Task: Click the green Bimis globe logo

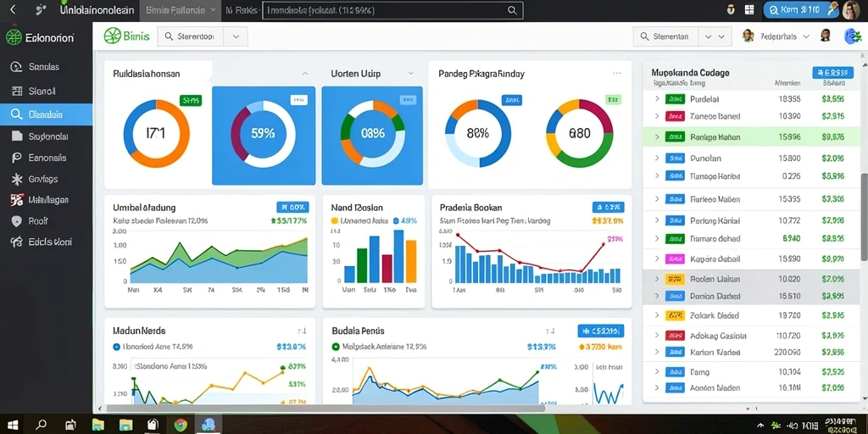Action: (112, 36)
